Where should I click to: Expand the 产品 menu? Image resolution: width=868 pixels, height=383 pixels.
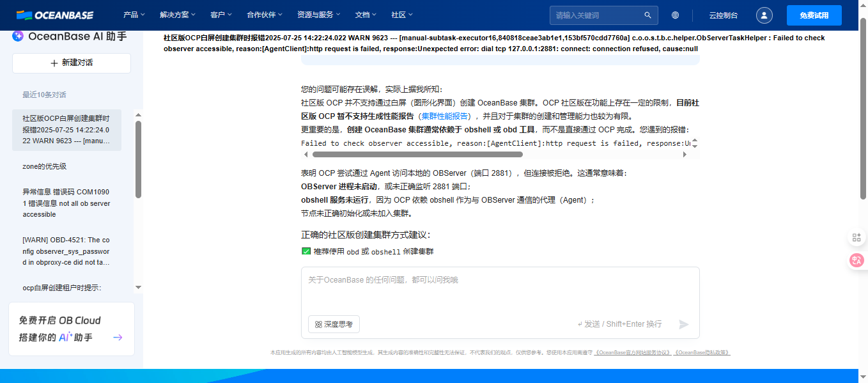pos(134,15)
